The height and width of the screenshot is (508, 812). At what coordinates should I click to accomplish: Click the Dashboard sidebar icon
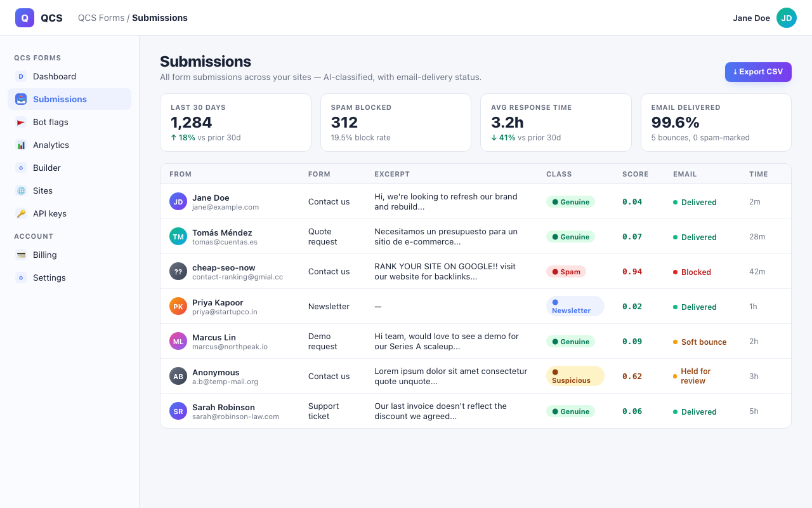tap(21, 76)
